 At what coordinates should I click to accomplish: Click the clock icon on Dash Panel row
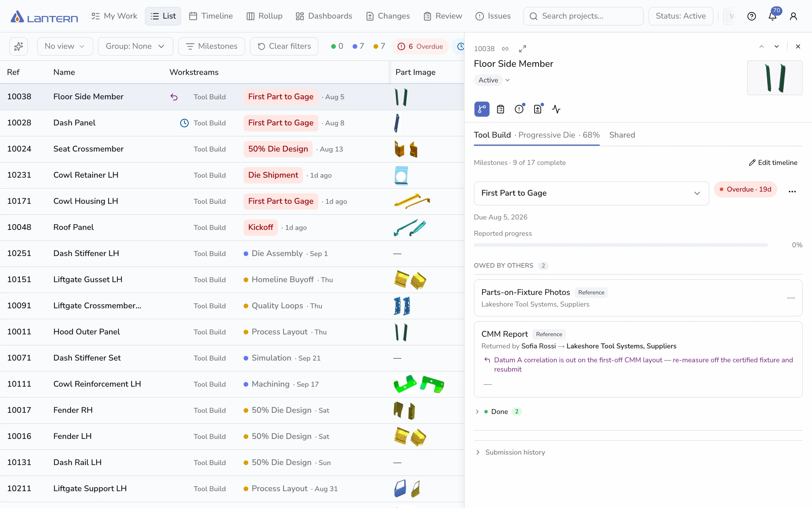[184, 123]
